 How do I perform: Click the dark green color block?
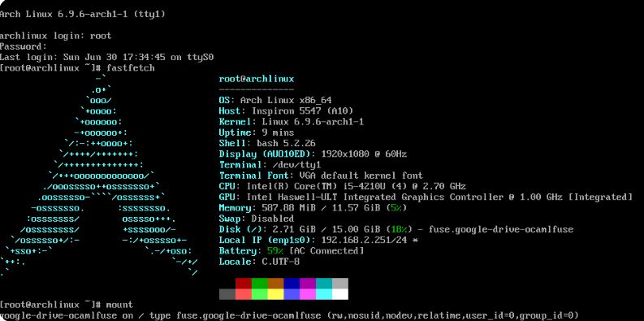[x=259, y=283]
